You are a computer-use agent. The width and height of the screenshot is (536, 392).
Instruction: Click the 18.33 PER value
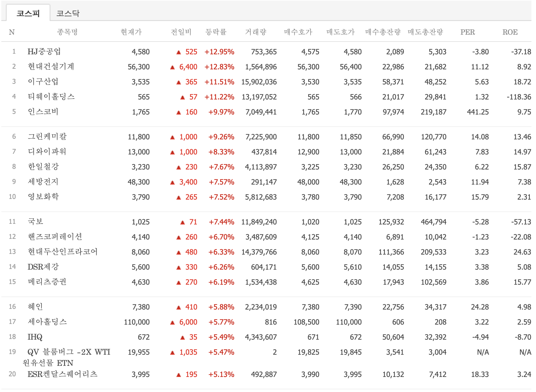pyautogui.click(x=480, y=374)
